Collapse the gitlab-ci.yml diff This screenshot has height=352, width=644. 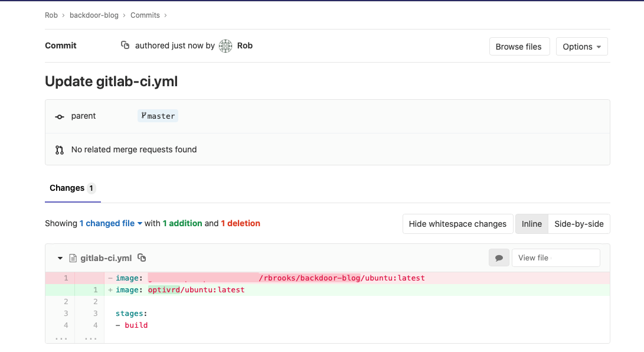click(x=60, y=258)
